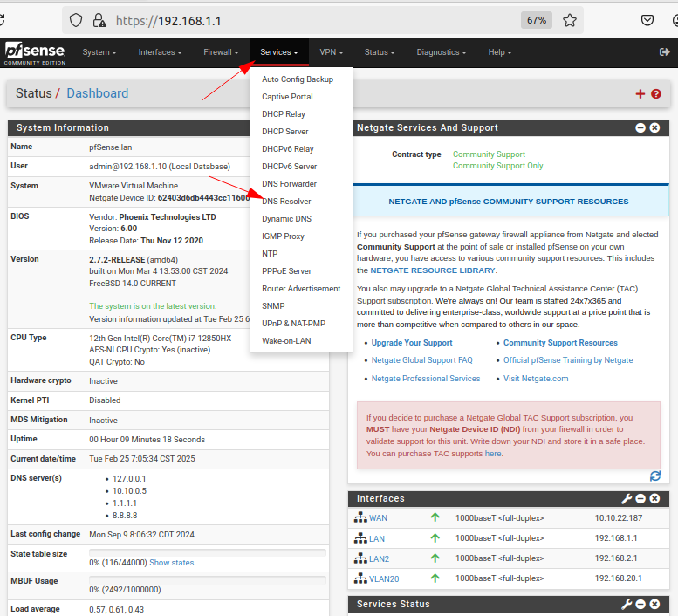The width and height of the screenshot is (678, 616).
Task: Choose DHCP Server in the Services menu
Action: point(284,132)
